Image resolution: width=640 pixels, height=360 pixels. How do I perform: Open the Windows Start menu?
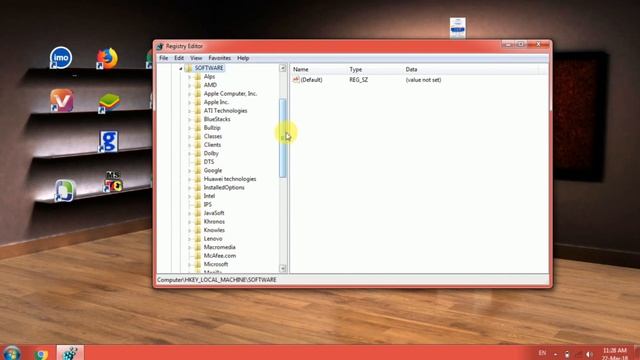[x=11, y=353]
